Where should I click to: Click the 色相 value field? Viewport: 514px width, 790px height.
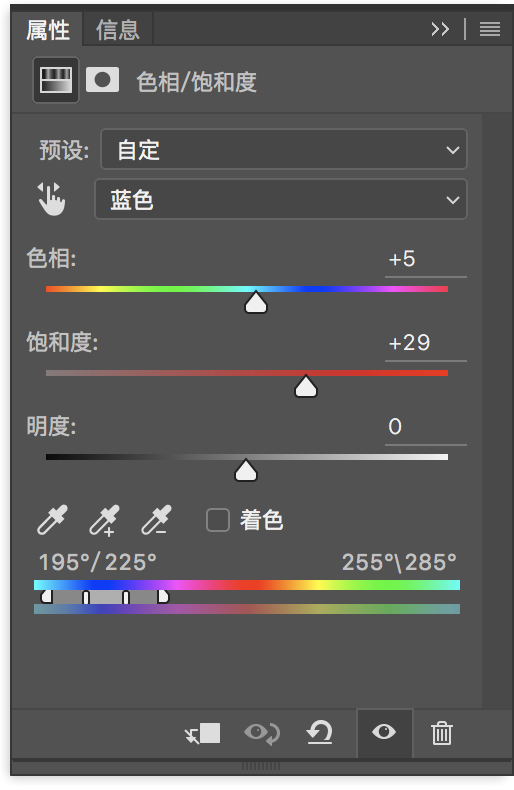point(425,259)
